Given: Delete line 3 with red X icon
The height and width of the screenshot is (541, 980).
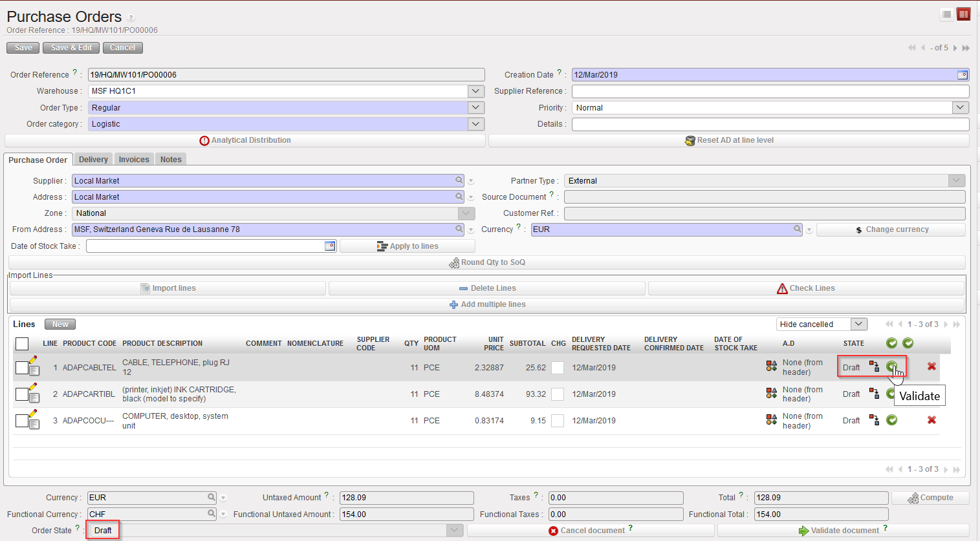Looking at the screenshot, I should (x=931, y=420).
